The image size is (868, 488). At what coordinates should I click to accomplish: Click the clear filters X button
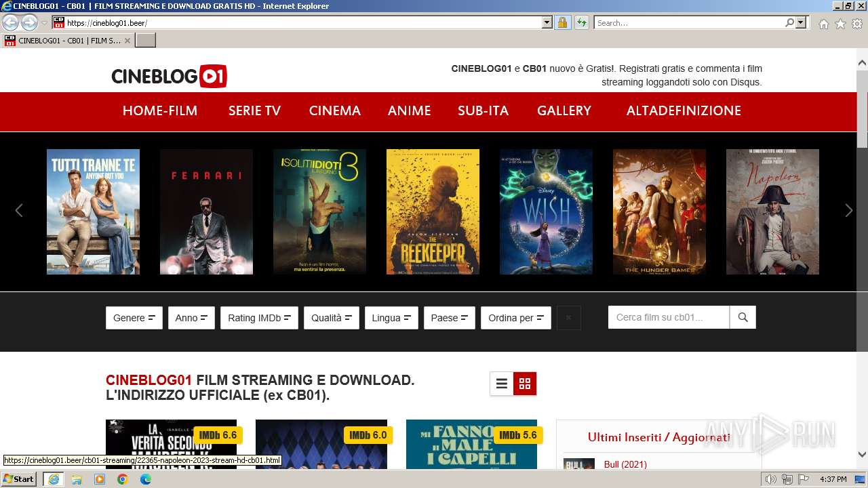569,318
